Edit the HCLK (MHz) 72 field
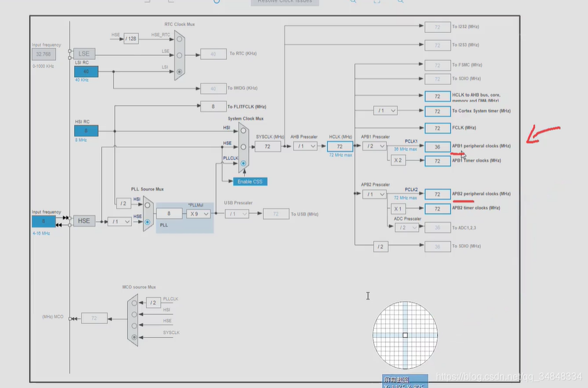 [340, 146]
